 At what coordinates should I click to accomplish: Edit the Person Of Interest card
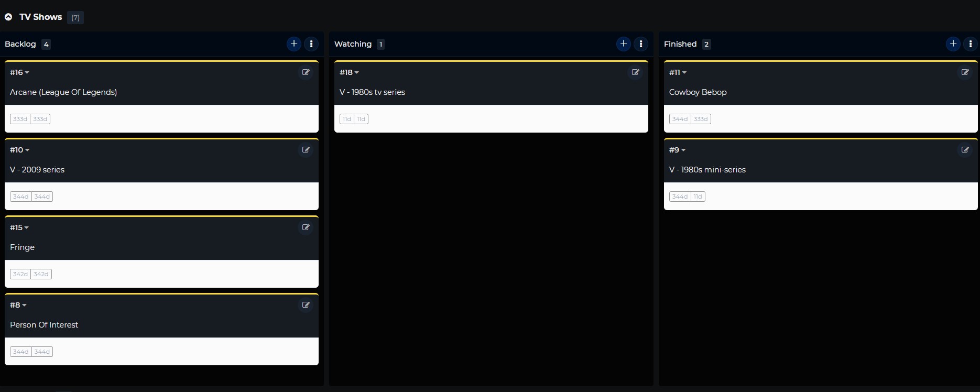coord(306,305)
